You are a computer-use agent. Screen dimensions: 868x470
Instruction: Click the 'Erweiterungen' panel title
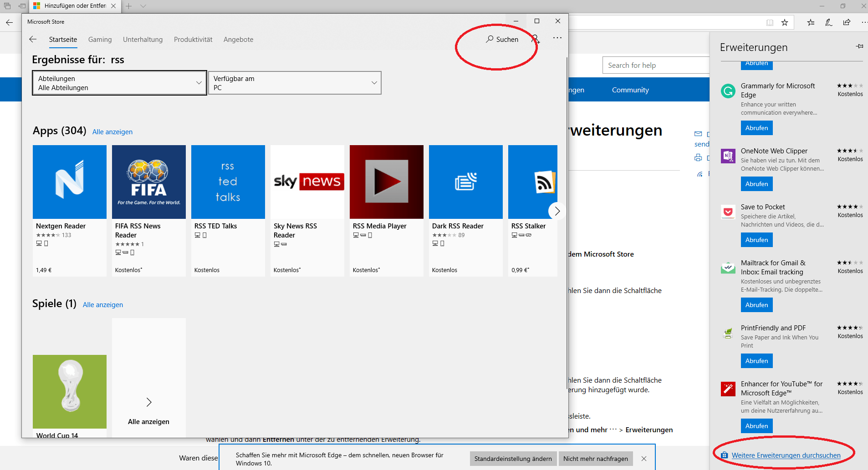pyautogui.click(x=754, y=47)
